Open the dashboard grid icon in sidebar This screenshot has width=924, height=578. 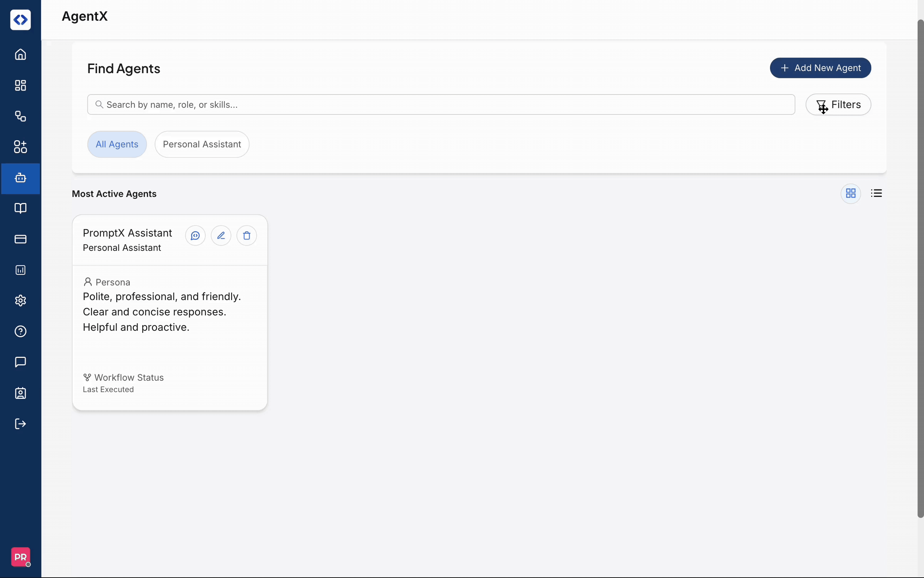(x=20, y=85)
